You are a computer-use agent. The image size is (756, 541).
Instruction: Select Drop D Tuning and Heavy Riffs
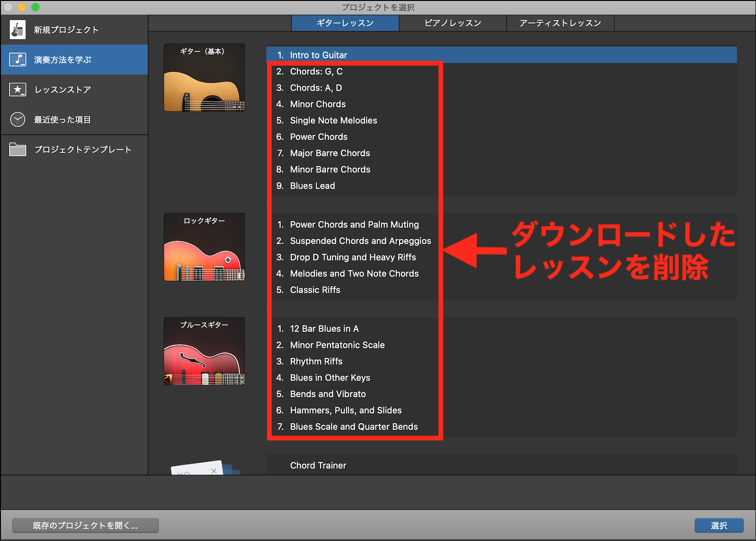point(352,257)
